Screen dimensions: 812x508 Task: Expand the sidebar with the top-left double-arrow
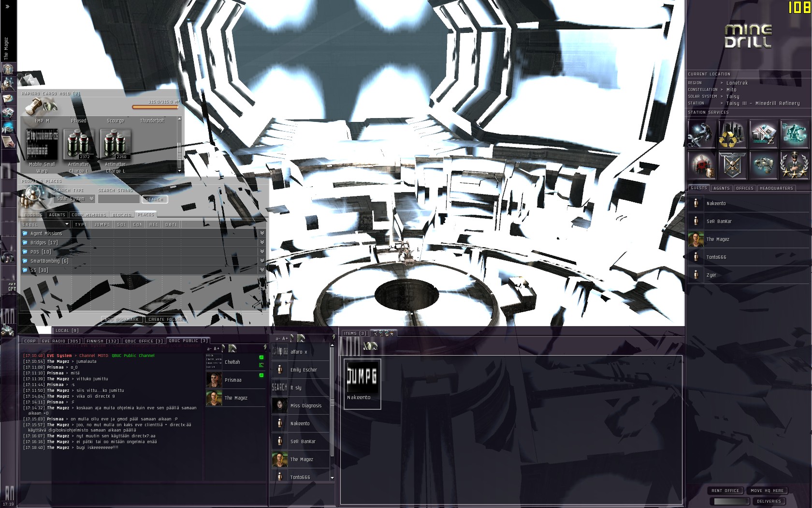tap(7, 7)
